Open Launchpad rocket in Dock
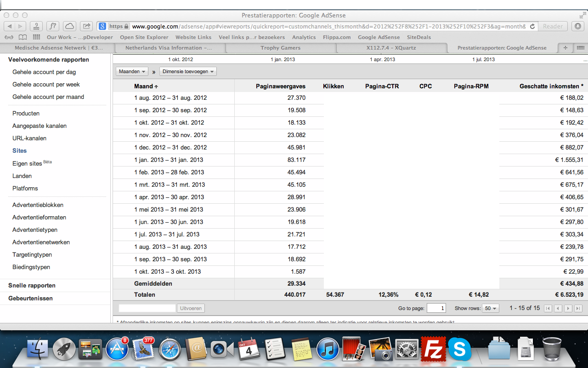Viewport: 588px width, 368px height. [x=64, y=350]
